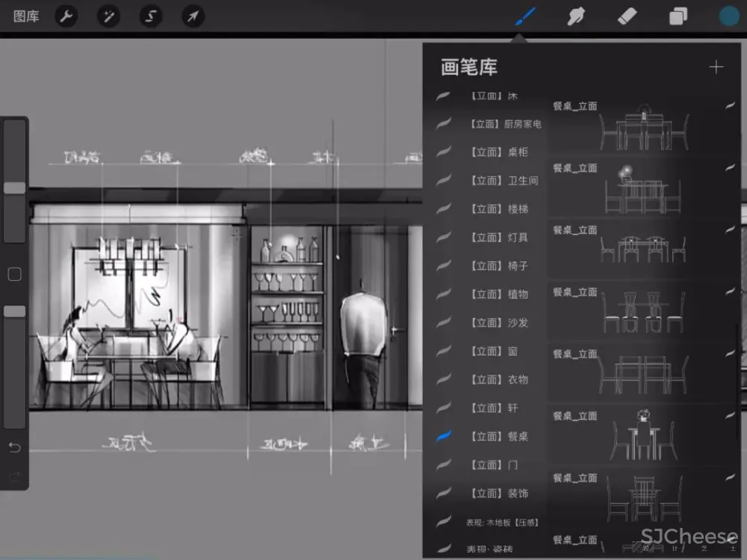Open the 表现: 木地板【压感】 brush set
This screenshot has height=560, width=747.
pyautogui.click(x=502, y=522)
